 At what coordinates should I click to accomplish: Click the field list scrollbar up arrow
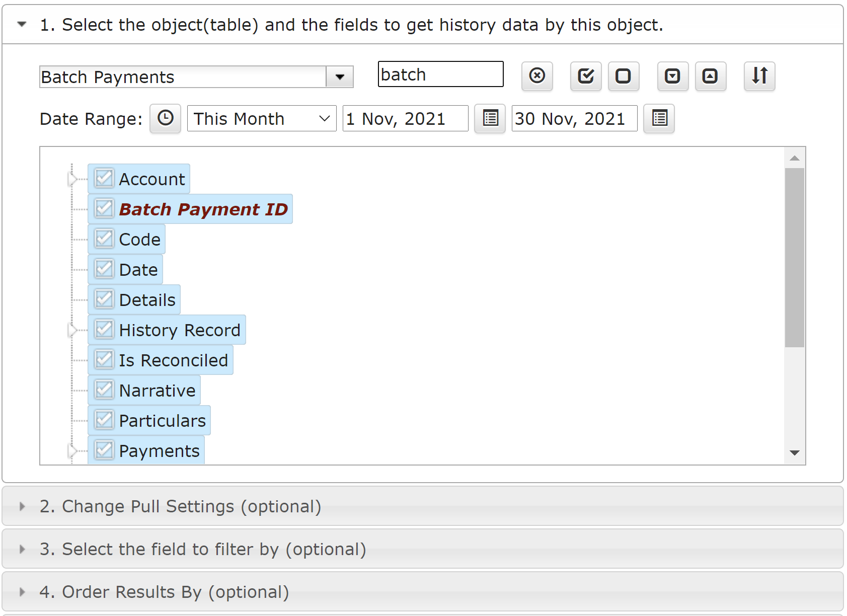[x=795, y=158]
